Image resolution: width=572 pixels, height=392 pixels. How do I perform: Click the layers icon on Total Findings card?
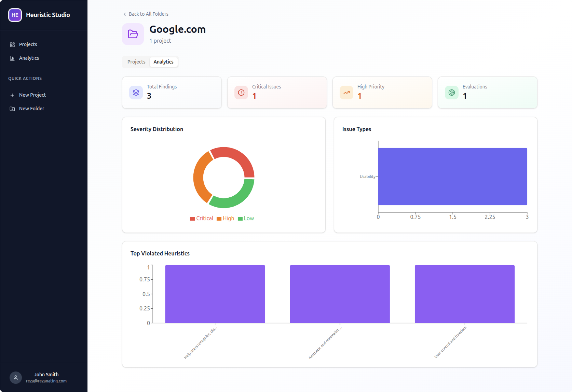(136, 92)
